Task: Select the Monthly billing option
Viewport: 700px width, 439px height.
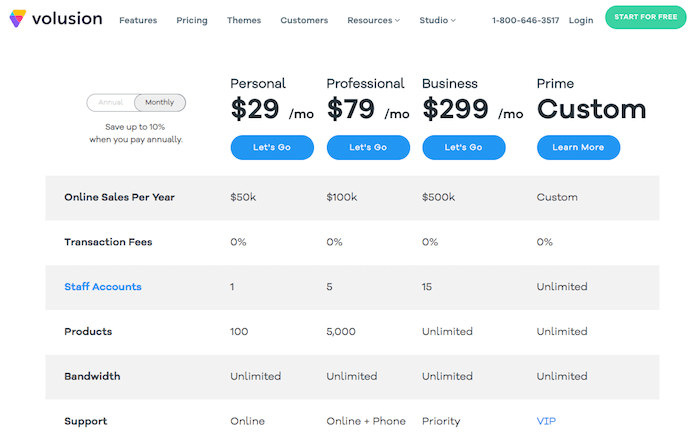Action: (x=159, y=102)
